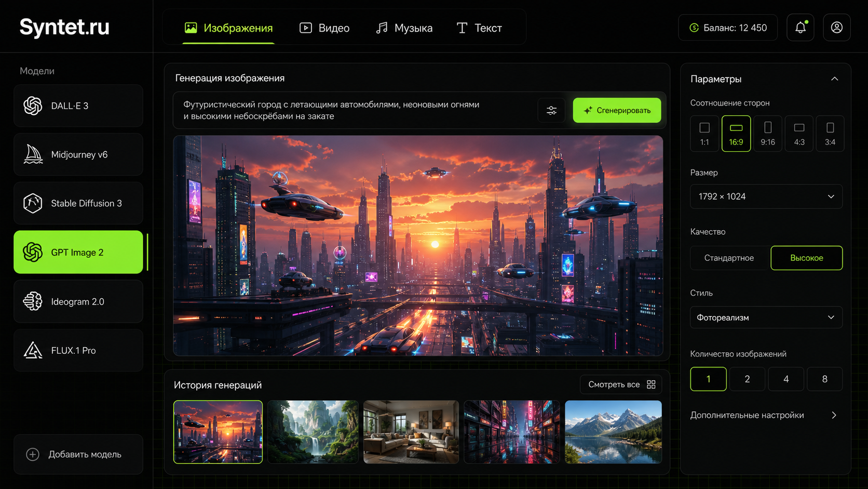Collapse the Параметры panel chevron
Image resolution: width=868 pixels, height=489 pixels.
tap(835, 79)
